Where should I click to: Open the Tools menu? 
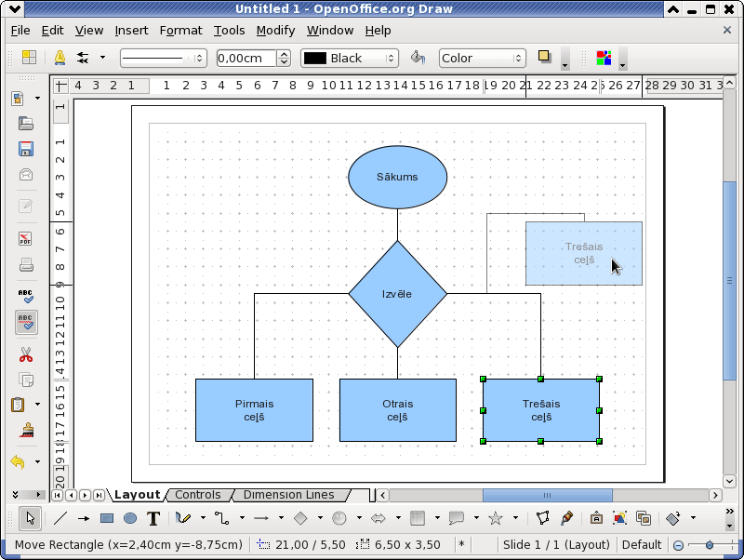(229, 31)
